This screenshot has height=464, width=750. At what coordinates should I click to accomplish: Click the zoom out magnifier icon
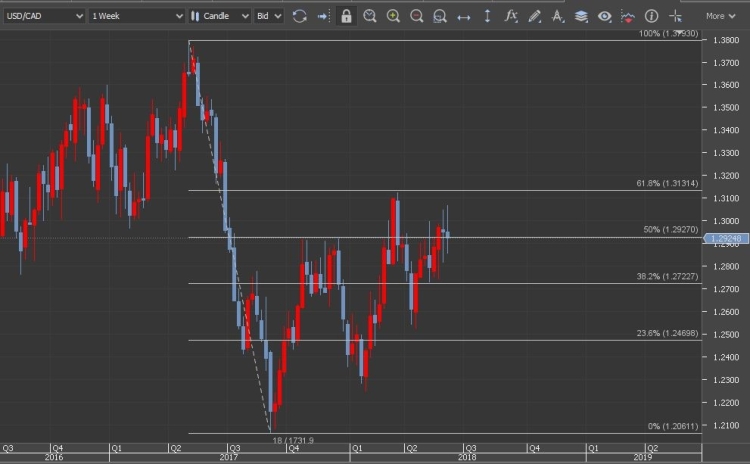tap(417, 16)
